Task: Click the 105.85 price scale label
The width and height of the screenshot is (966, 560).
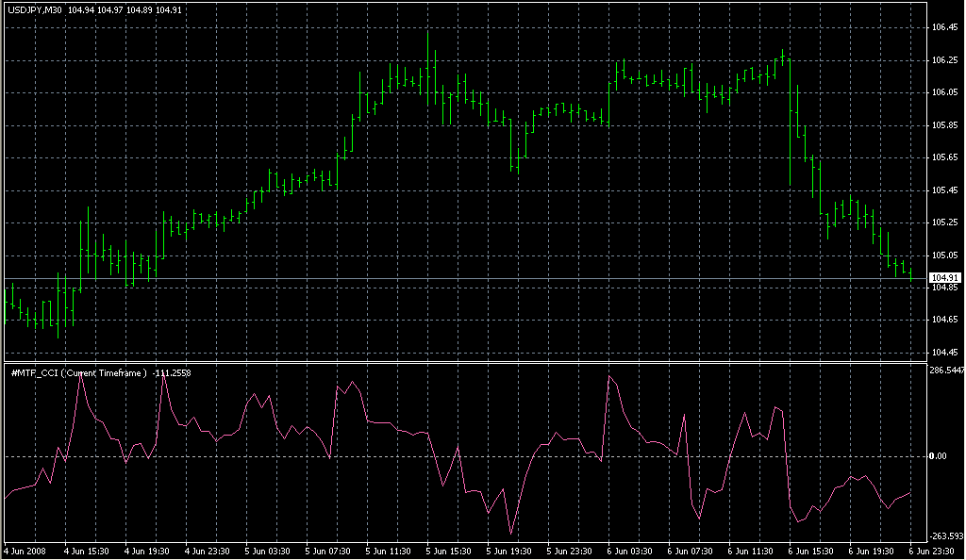Action: click(945, 125)
